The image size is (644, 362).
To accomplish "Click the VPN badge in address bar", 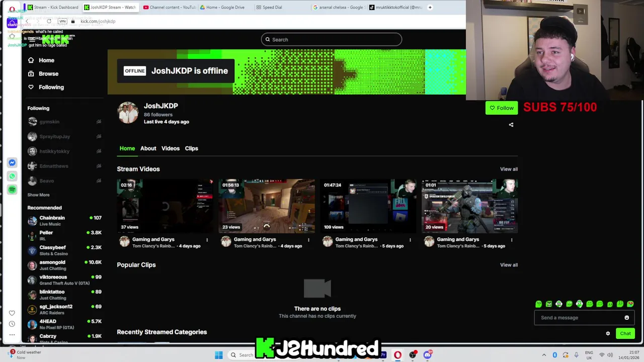I will [62, 21].
